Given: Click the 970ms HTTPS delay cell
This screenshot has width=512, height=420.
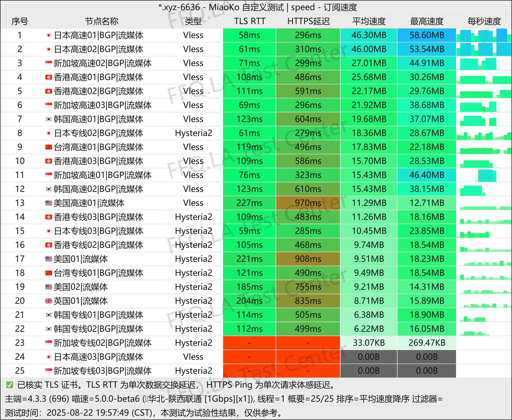Looking at the screenshot, I should coord(308,203).
